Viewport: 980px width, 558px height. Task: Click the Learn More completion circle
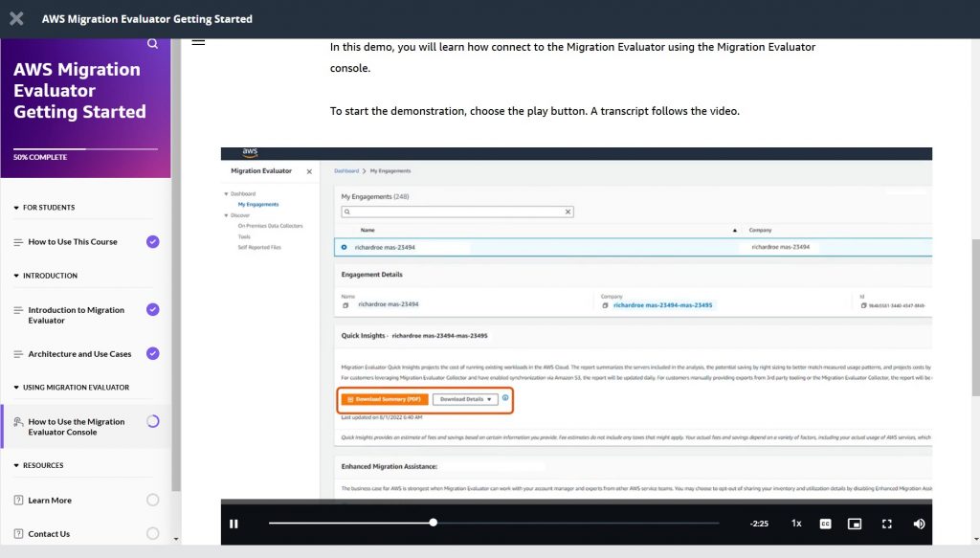click(x=152, y=500)
